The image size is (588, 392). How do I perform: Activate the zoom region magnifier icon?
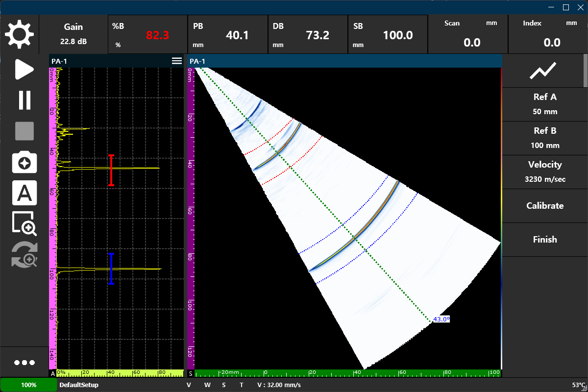24,224
